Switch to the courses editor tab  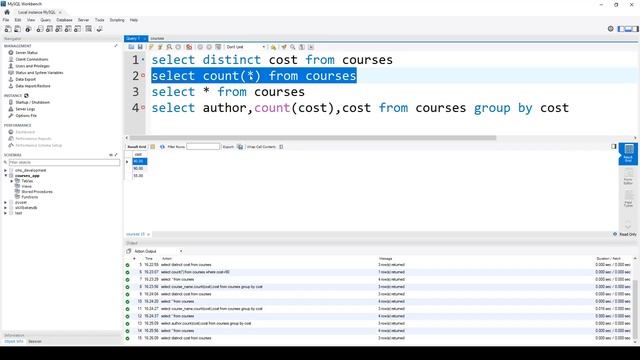tap(157, 38)
